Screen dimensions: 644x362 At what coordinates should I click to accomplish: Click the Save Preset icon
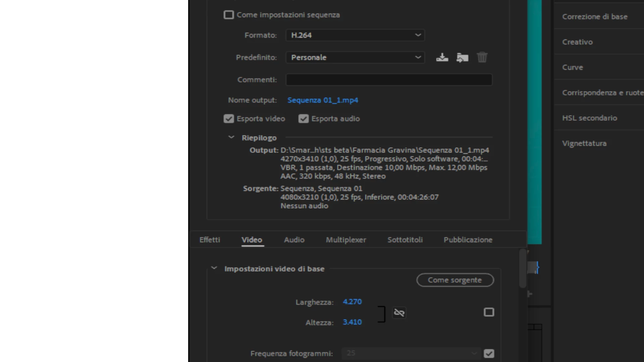442,57
